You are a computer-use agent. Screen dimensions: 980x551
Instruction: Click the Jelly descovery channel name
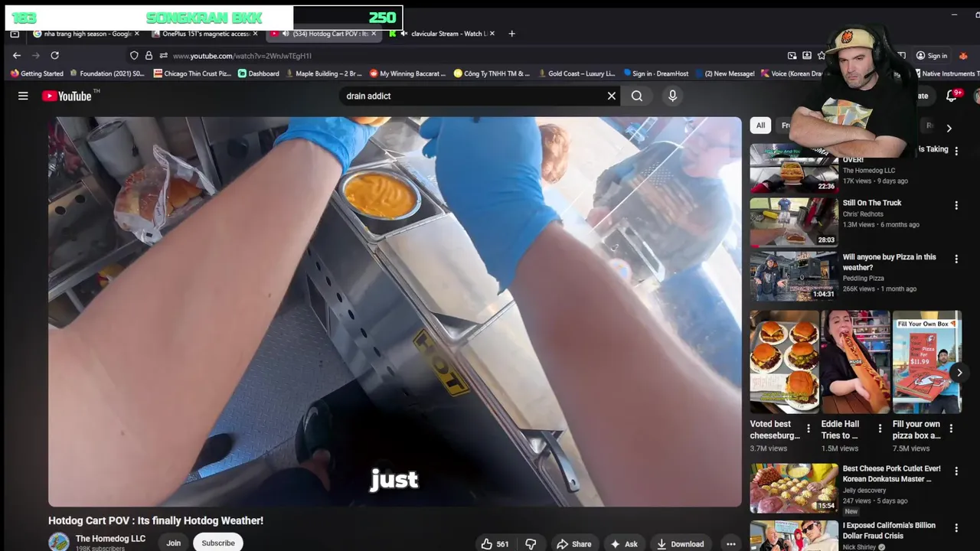click(x=864, y=491)
